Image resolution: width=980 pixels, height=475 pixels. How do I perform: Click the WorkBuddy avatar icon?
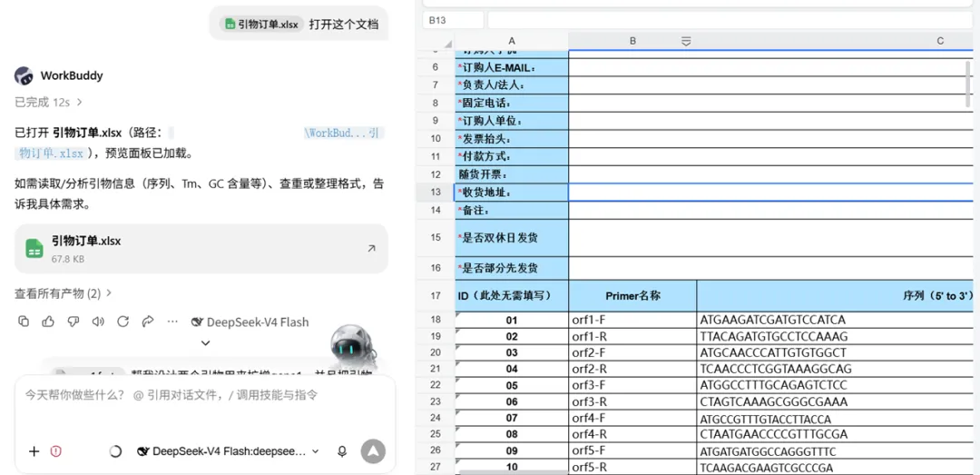point(24,75)
